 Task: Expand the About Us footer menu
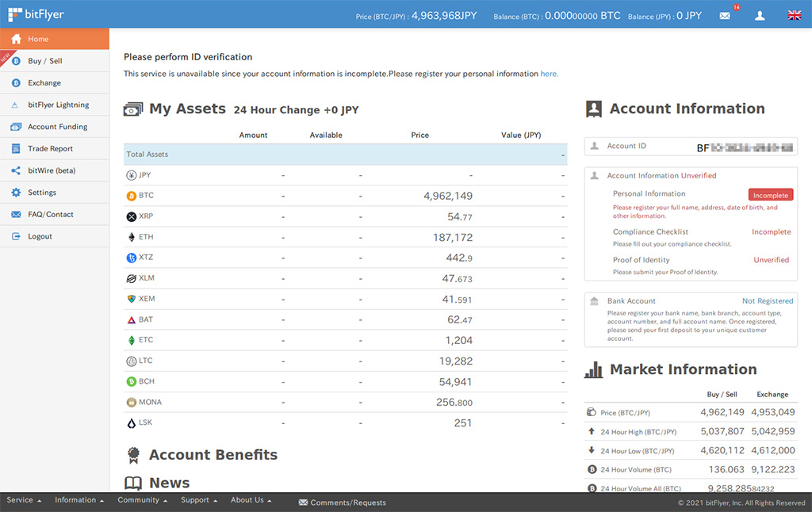251,500
